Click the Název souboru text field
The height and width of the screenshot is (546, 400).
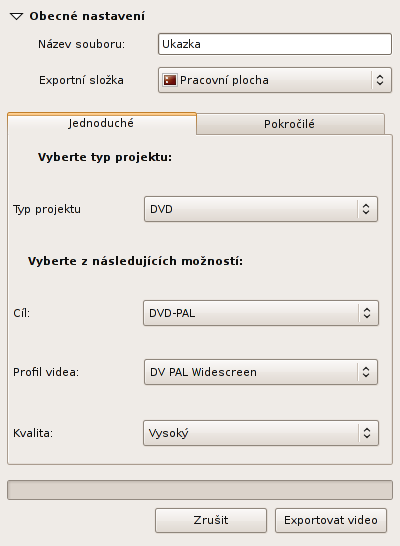(275, 44)
